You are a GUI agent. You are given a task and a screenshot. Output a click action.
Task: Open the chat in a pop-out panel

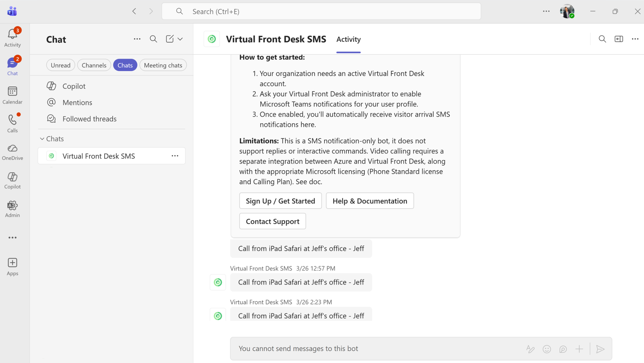619,39
